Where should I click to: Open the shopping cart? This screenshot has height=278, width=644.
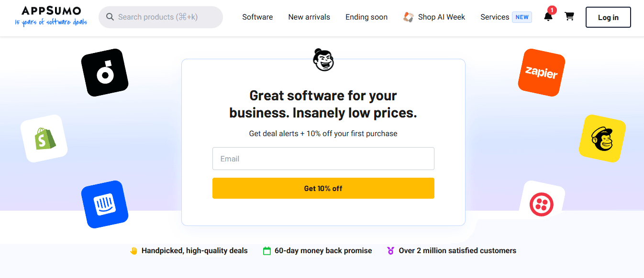pos(569,16)
